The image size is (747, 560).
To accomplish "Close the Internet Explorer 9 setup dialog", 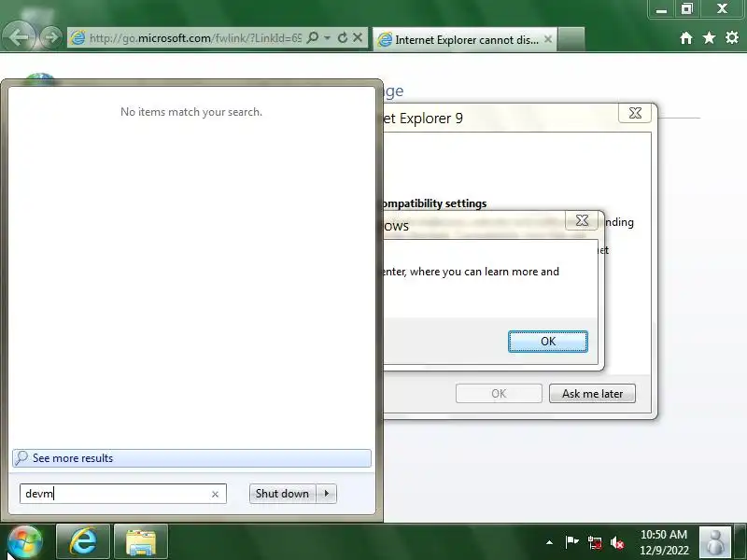I will point(635,113).
